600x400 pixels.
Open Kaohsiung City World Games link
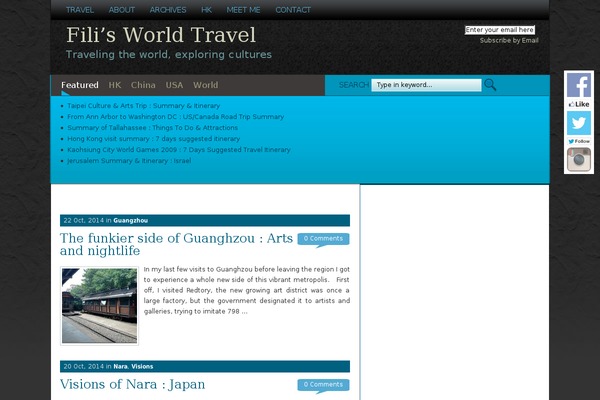click(x=179, y=150)
